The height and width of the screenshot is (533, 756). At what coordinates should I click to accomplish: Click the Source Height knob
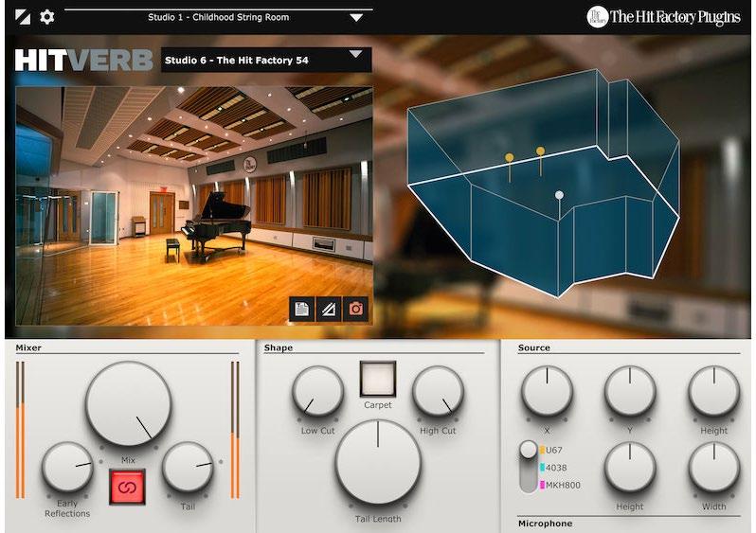714,391
